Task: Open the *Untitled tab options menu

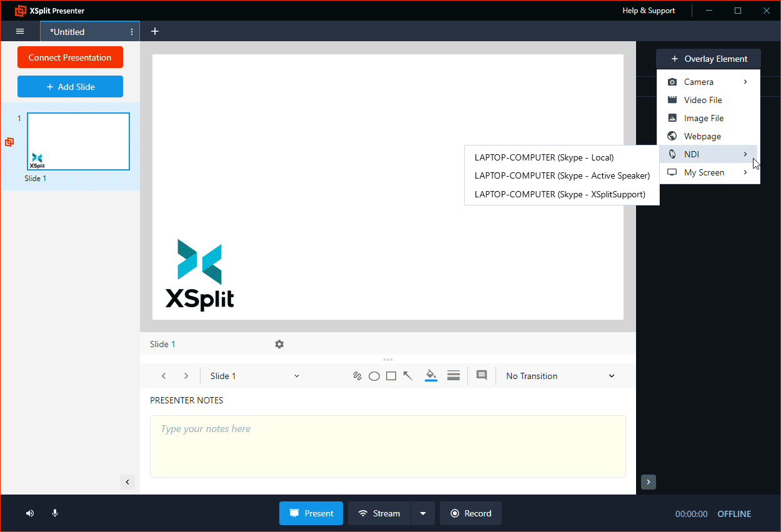Action: pos(132,32)
